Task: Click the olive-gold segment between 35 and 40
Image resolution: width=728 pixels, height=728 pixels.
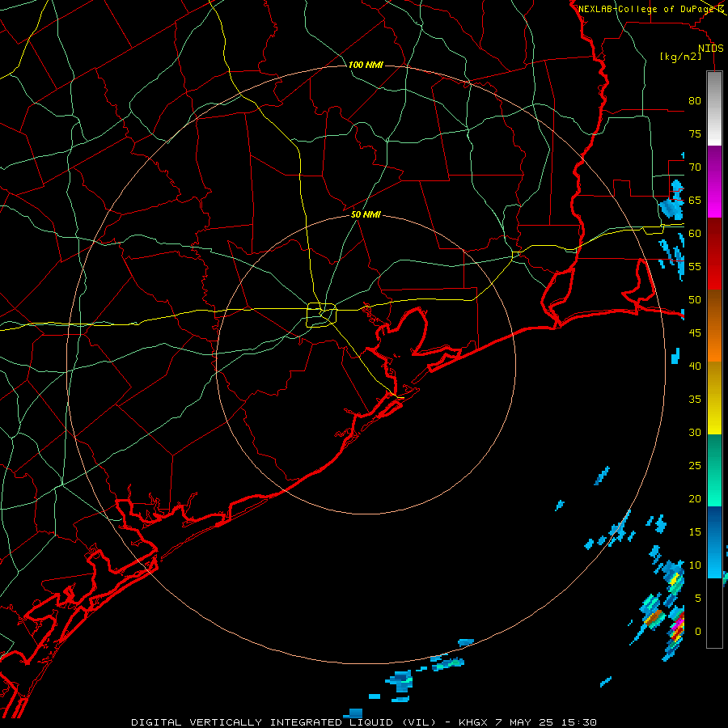Action: 714,379
